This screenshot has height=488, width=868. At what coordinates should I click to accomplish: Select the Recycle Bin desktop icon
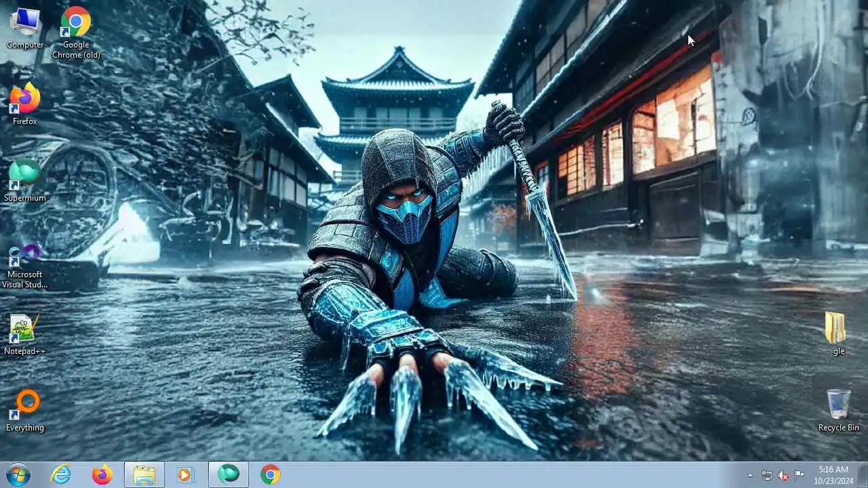click(x=838, y=410)
